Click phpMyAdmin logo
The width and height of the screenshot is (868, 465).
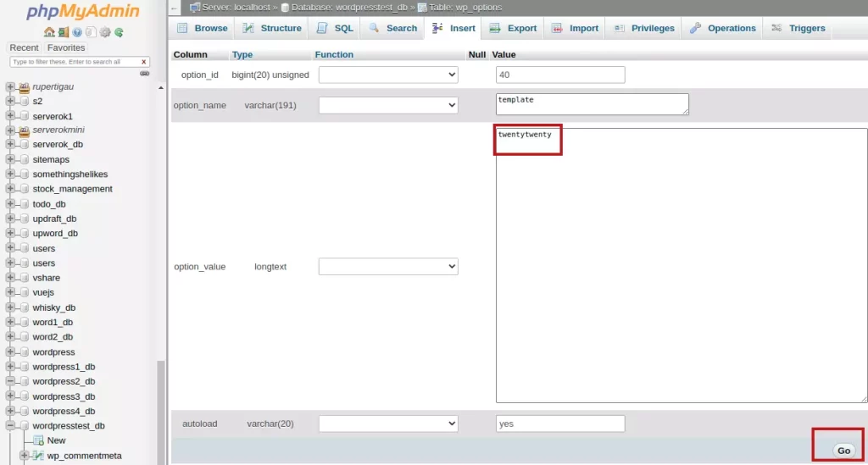pyautogui.click(x=83, y=11)
